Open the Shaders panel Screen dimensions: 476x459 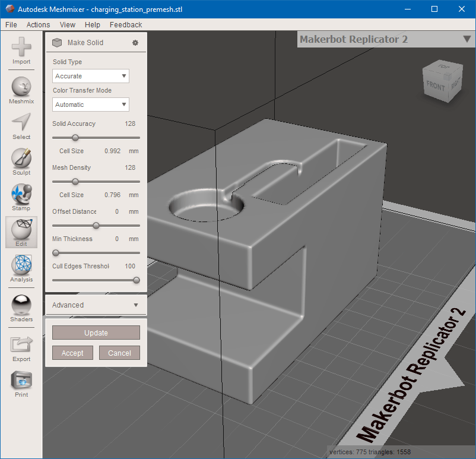[21, 305]
